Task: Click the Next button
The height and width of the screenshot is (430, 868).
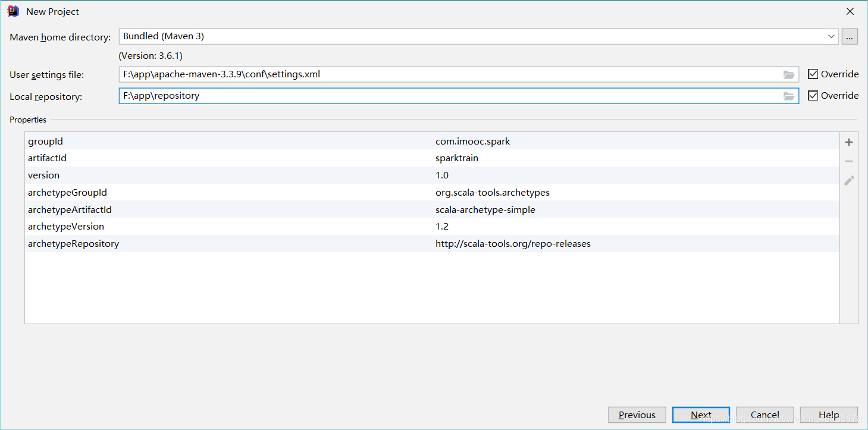Action: pyautogui.click(x=701, y=415)
